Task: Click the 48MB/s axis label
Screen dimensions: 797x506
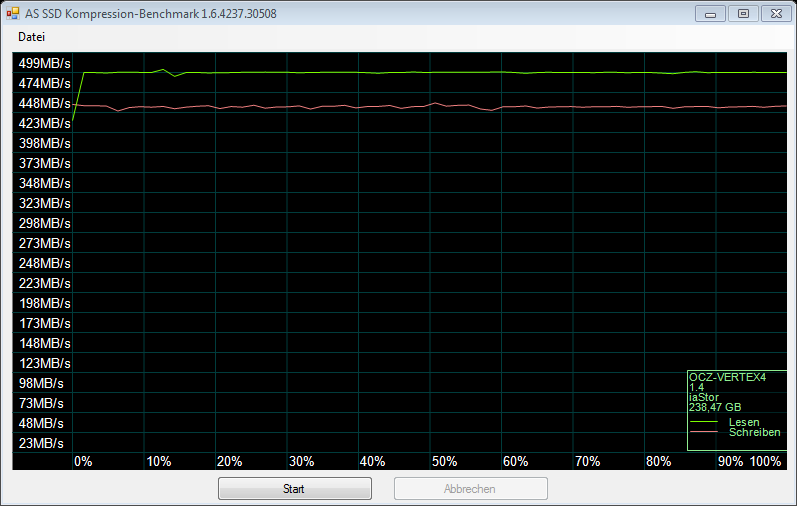Action: (x=41, y=423)
